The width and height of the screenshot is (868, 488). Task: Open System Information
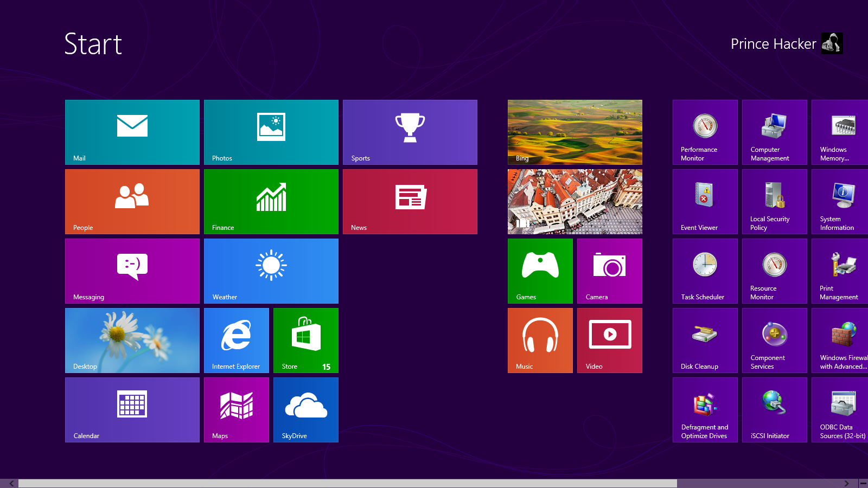click(840, 202)
